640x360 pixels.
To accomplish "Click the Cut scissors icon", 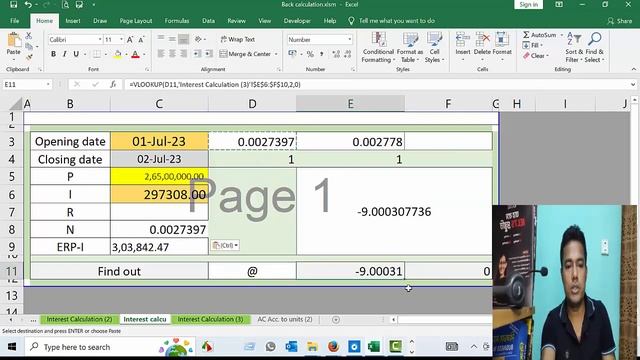I will 29,36.
